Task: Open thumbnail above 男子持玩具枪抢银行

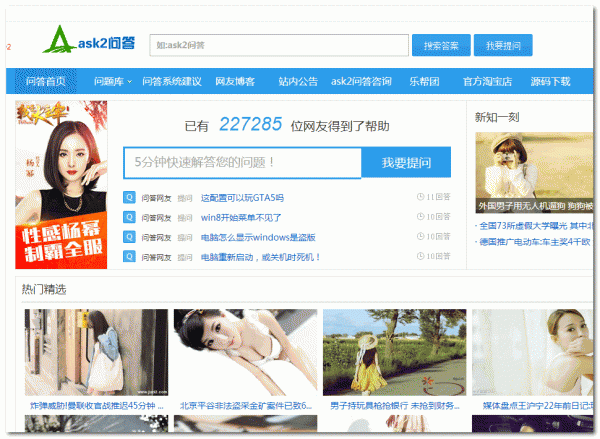Action: (x=395, y=352)
